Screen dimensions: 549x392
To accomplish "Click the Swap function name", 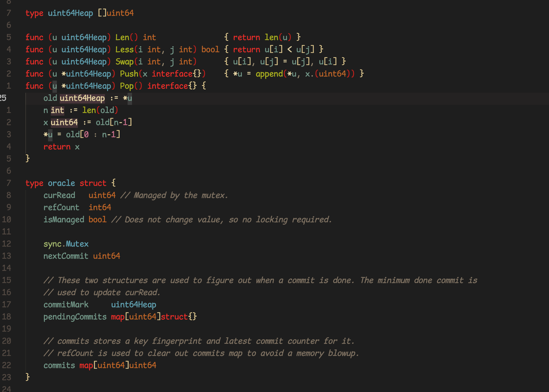I will tap(124, 62).
